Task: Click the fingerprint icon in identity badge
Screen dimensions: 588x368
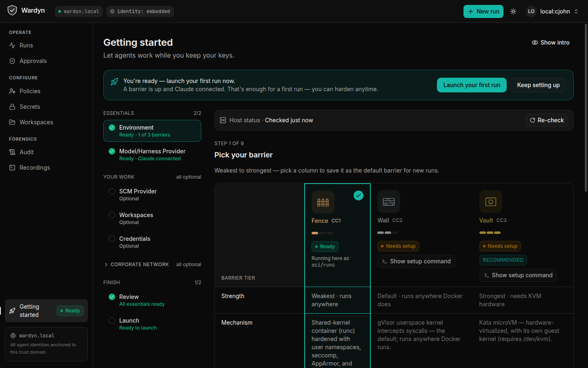Action: point(112,11)
